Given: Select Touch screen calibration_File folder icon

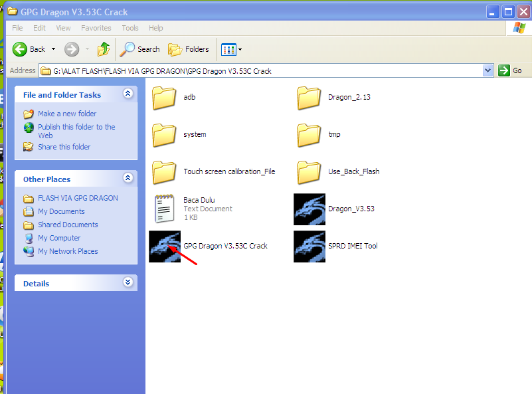Looking at the screenshot, I should tap(164, 172).
